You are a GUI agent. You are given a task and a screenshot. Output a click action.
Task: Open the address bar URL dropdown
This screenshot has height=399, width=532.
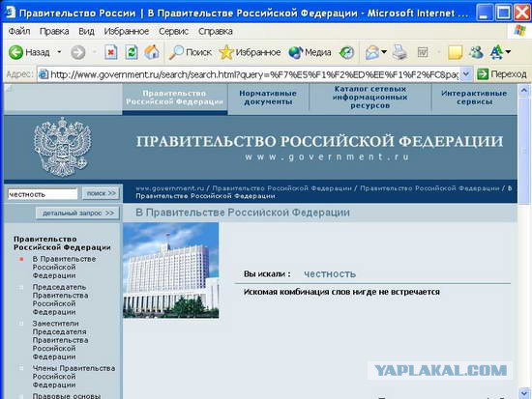point(466,73)
